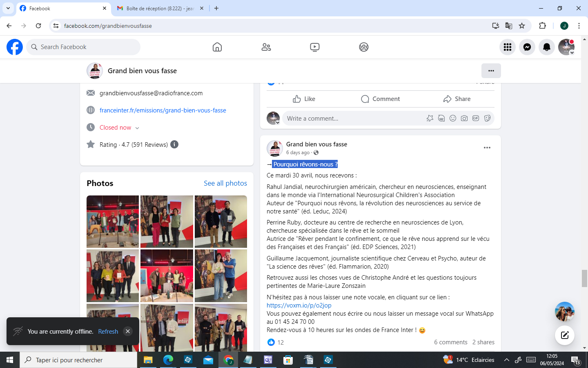This screenshot has height=368, width=588.
Task: Open Chrome profile J avatar
Action: point(564,26)
